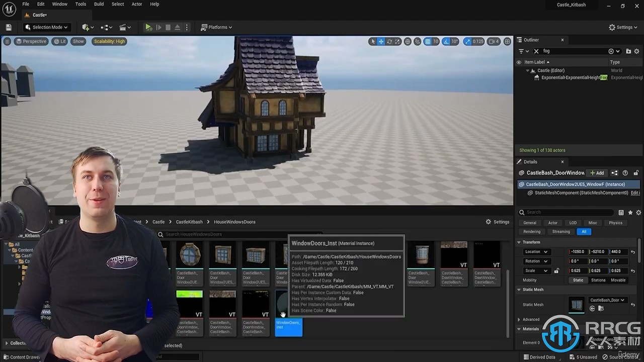Open the viewport Show menu
Viewport: 644px width, 362px height.
(78, 41)
